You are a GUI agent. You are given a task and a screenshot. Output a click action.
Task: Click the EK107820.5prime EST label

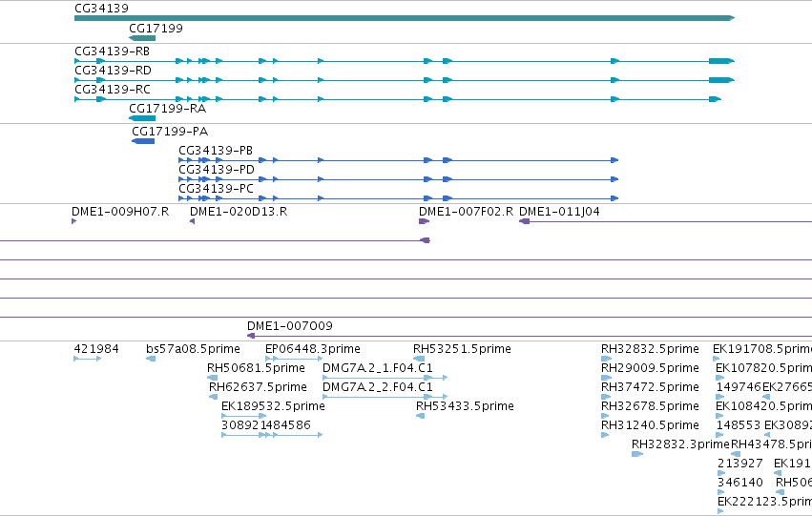764,367
